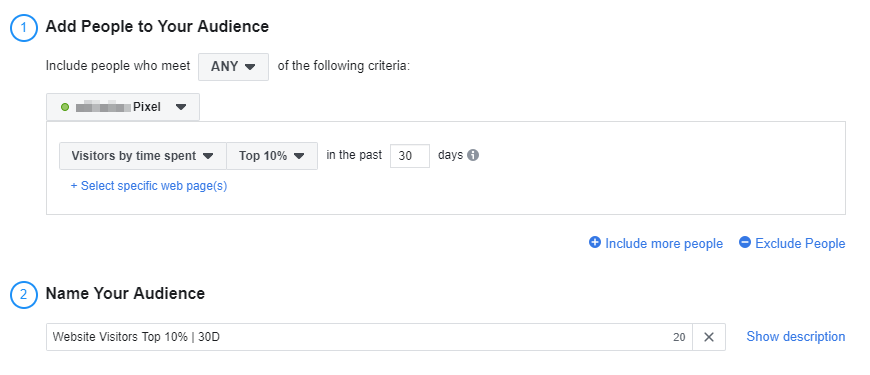The image size is (870, 375).
Task: Open the Visitors by time spent dropdown
Action: click(x=143, y=156)
